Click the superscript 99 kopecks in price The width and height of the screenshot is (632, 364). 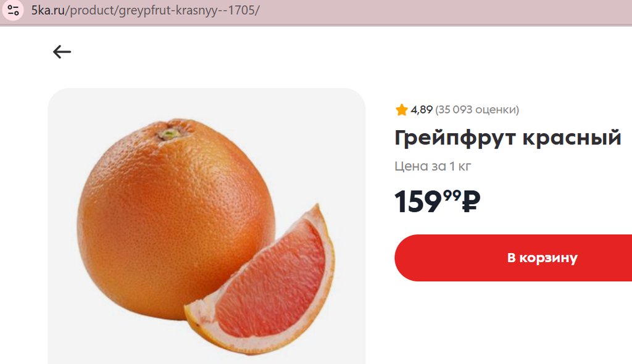click(452, 195)
